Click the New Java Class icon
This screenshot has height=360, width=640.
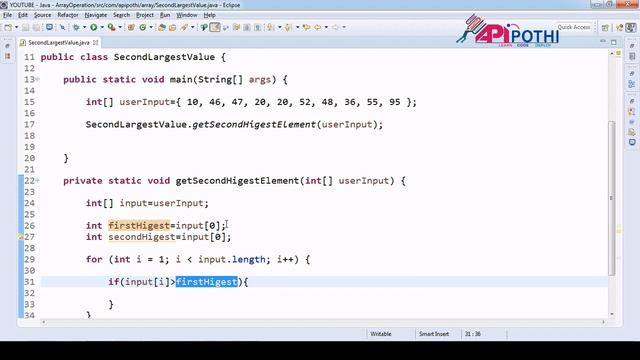142,27
